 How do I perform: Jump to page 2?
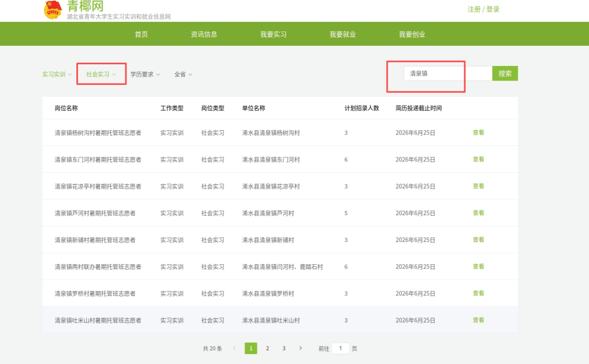[267, 348]
